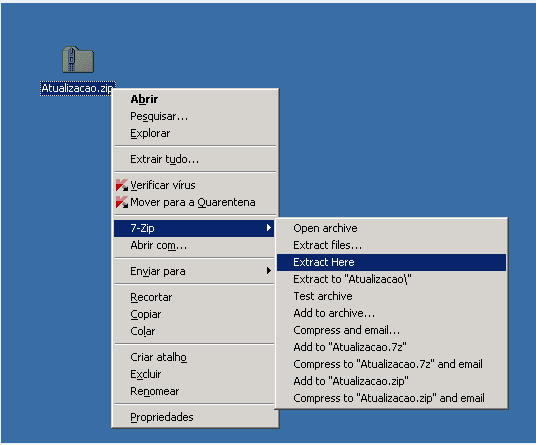The width and height of the screenshot is (536, 445).
Task: Click the Kaspersky icon beside Mover para a Quarentena
Action: pos(122,202)
